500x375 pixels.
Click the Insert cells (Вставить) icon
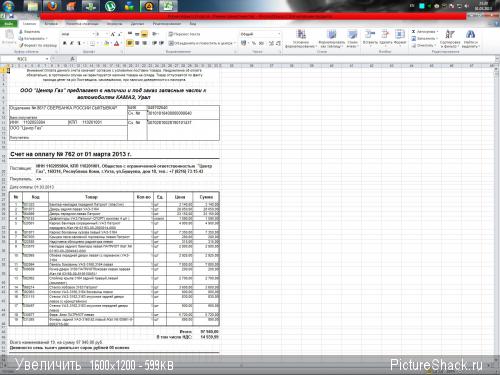click(x=370, y=35)
